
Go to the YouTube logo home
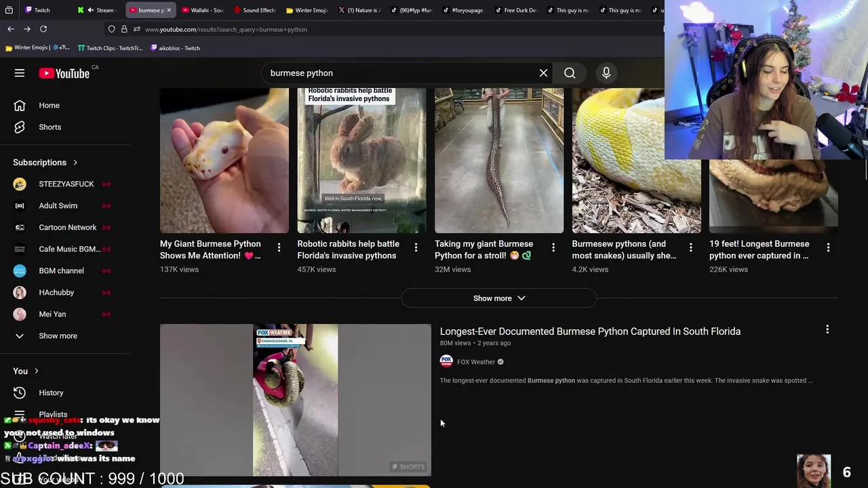(64, 73)
